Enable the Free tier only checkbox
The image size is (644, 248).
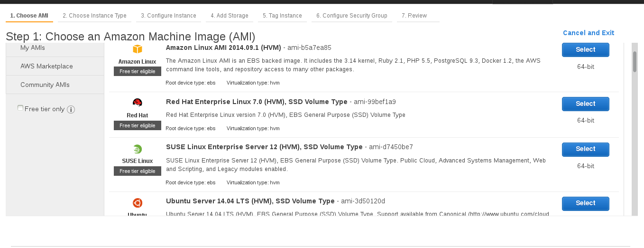tap(20, 108)
